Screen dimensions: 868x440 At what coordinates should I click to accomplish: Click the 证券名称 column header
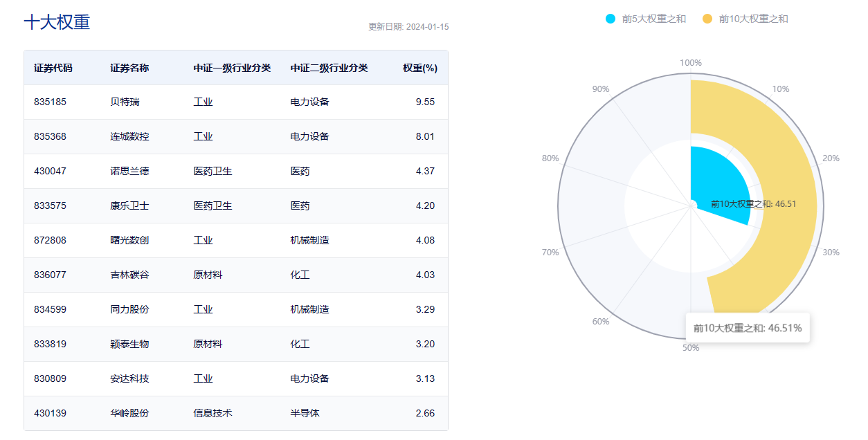[129, 68]
